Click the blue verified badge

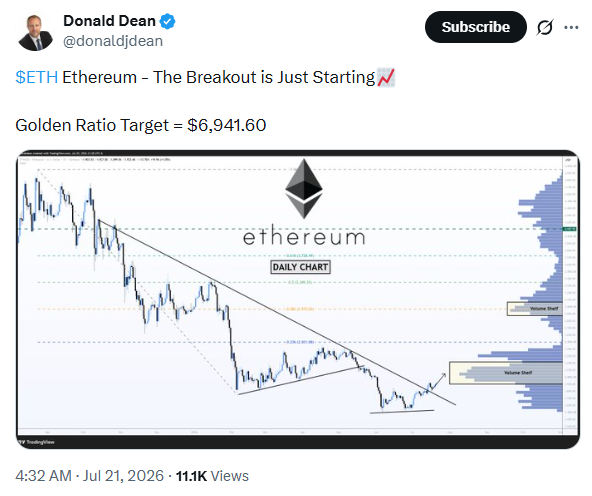click(167, 21)
